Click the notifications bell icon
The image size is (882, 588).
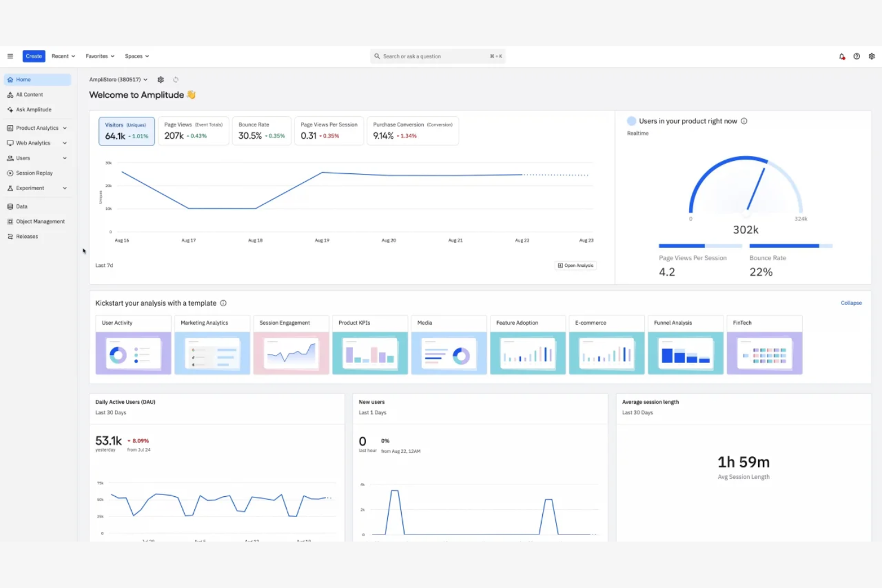tap(842, 57)
